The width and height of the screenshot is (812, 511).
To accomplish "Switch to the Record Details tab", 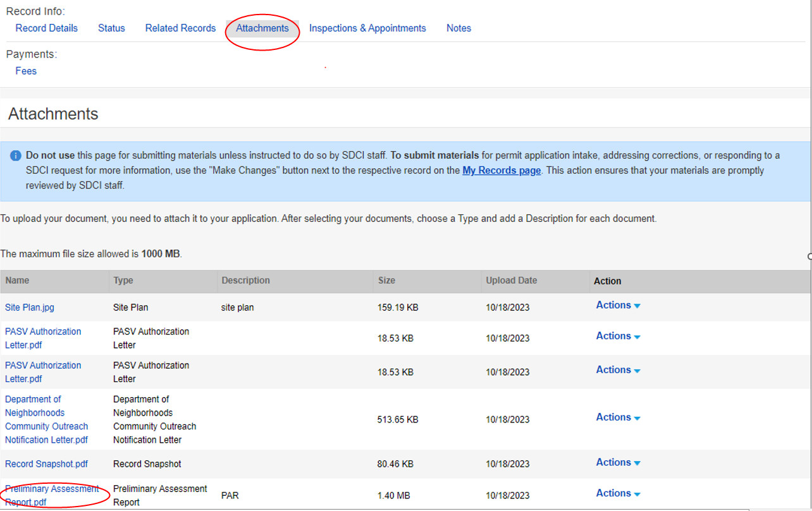I will pyautogui.click(x=46, y=28).
